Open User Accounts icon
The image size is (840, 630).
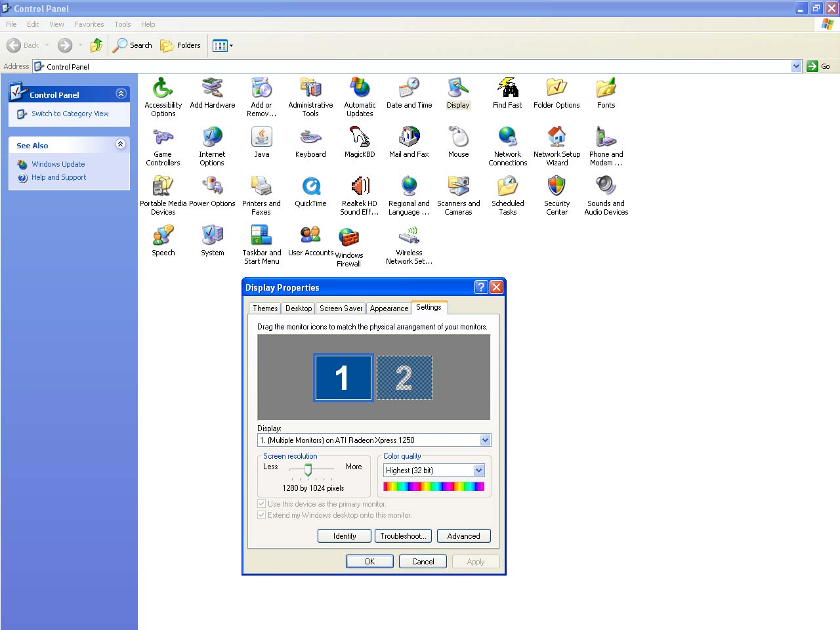click(310, 236)
